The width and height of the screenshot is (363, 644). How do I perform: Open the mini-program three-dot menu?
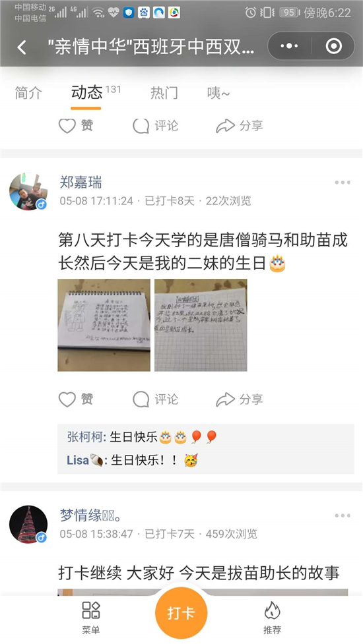289,46
